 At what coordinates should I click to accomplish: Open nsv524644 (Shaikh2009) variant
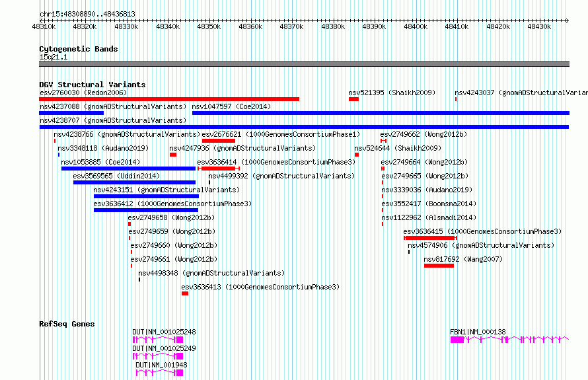coord(398,148)
